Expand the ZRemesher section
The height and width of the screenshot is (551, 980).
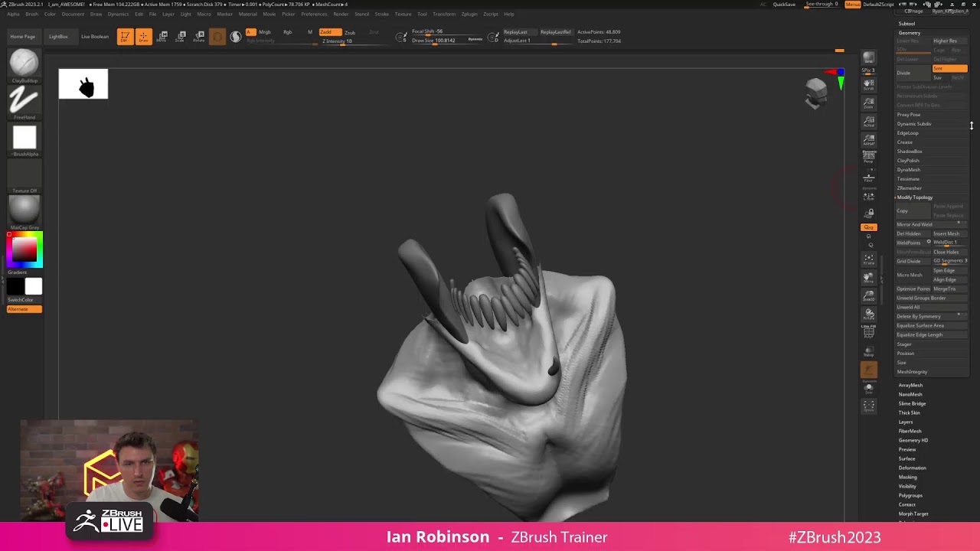click(x=910, y=188)
